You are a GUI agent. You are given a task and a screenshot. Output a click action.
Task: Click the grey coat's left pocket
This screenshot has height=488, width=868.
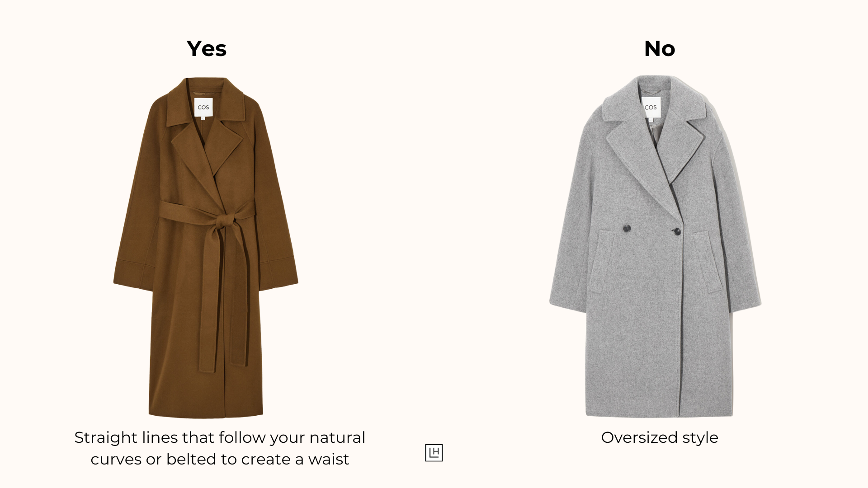pos(602,262)
